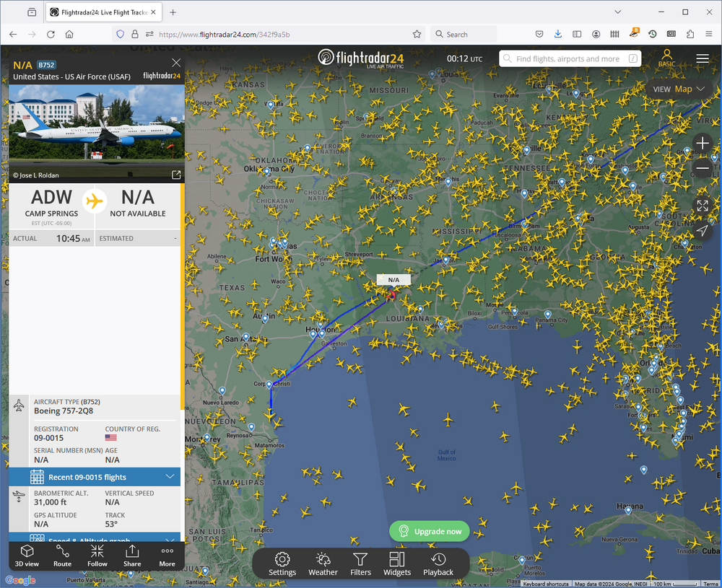Open map Settings
Screen dimensions: 722x588
click(282, 563)
